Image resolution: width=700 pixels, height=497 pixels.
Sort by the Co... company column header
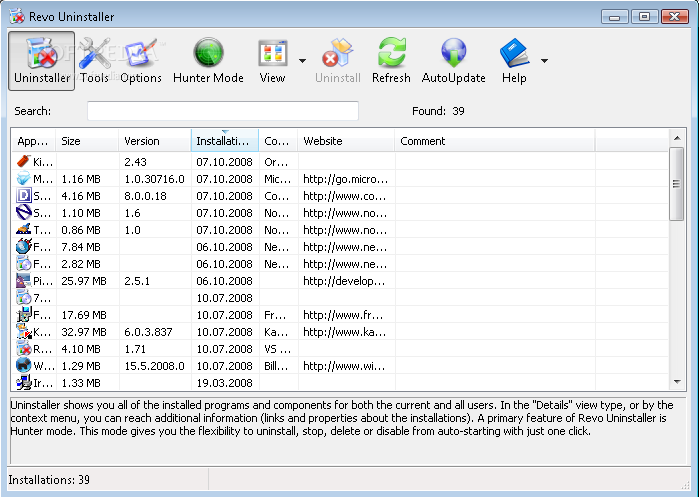(279, 141)
